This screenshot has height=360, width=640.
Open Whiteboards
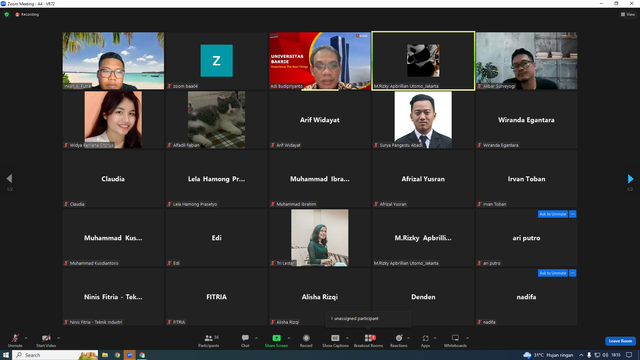tap(455, 340)
